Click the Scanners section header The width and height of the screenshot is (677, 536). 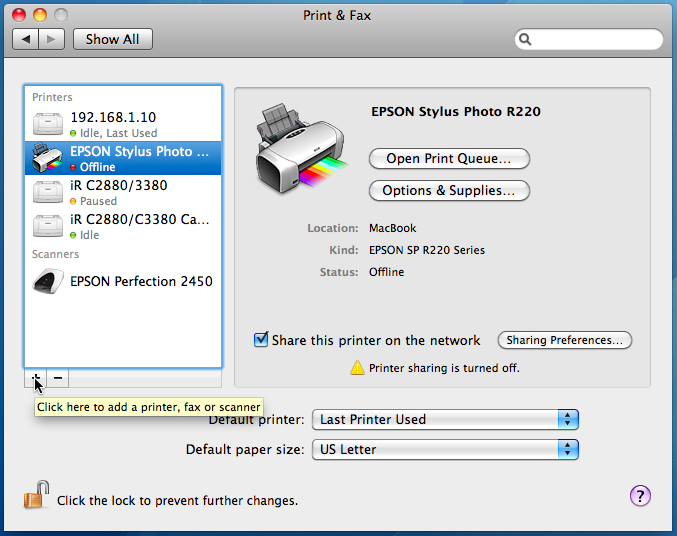coord(55,254)
